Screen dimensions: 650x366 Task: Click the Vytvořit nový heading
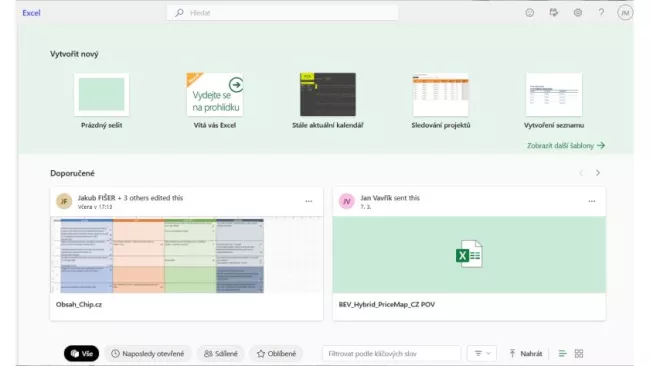point(74,54)
